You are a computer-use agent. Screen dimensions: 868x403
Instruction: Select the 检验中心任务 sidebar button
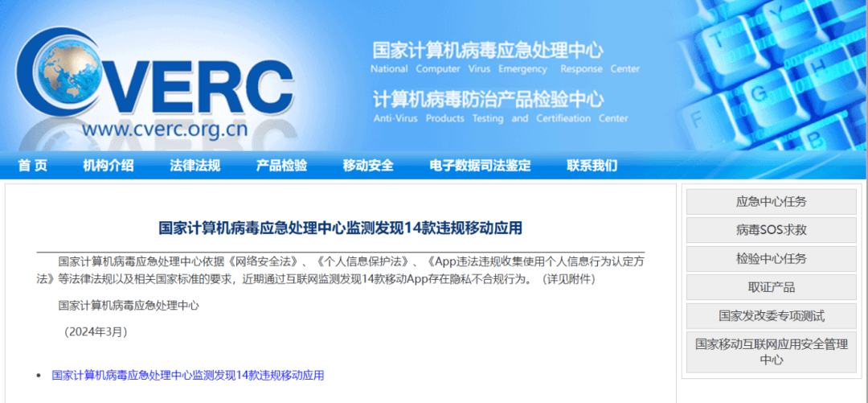point(771,259)
